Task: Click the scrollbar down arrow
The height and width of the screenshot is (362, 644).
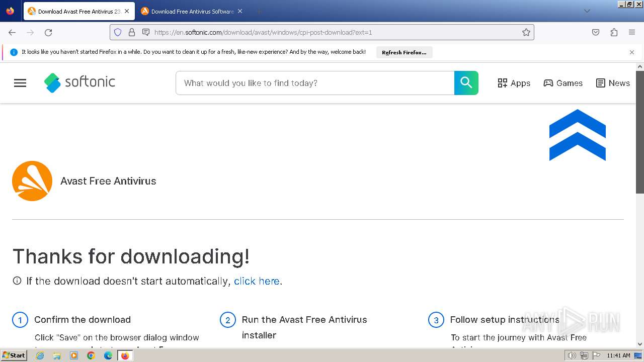Action: (640, 344)
